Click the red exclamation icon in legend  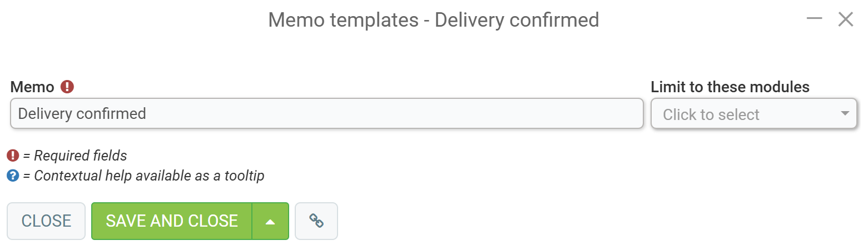pyautogui.click(x=13, y=156)
